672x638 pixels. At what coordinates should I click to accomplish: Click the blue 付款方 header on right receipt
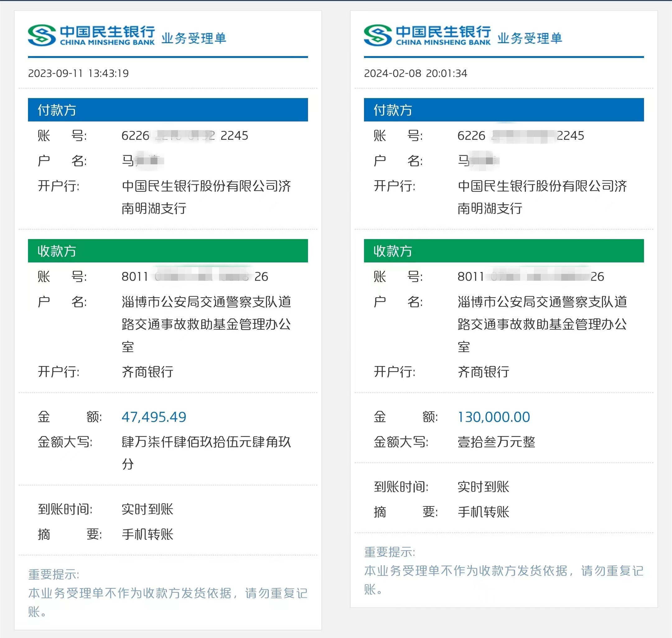click(x=504, y=110)
